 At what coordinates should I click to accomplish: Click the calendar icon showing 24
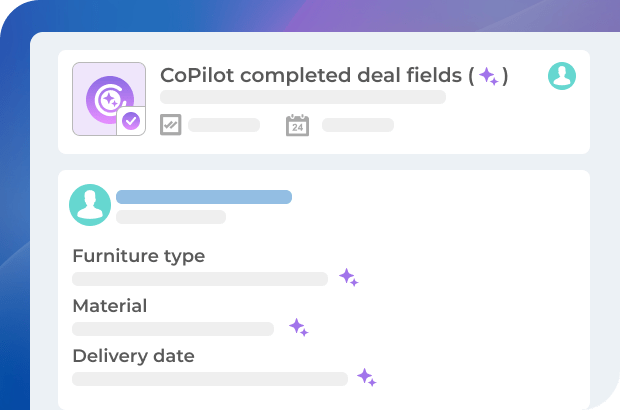(x=297, y=125)
